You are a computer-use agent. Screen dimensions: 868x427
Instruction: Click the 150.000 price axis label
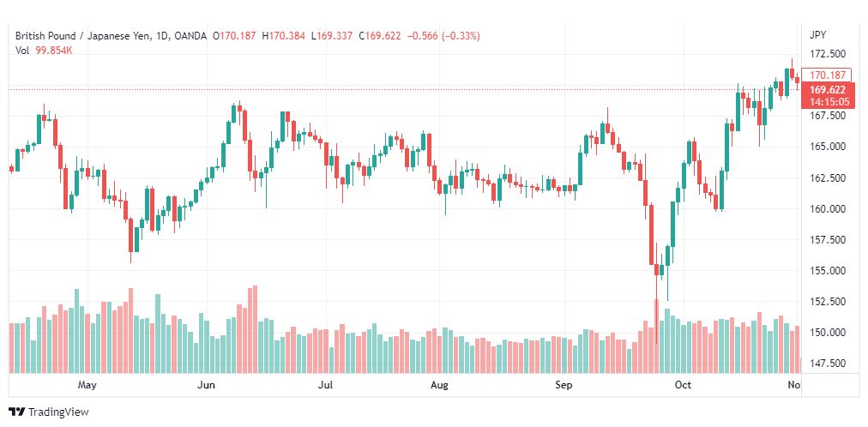click(828, 333)
